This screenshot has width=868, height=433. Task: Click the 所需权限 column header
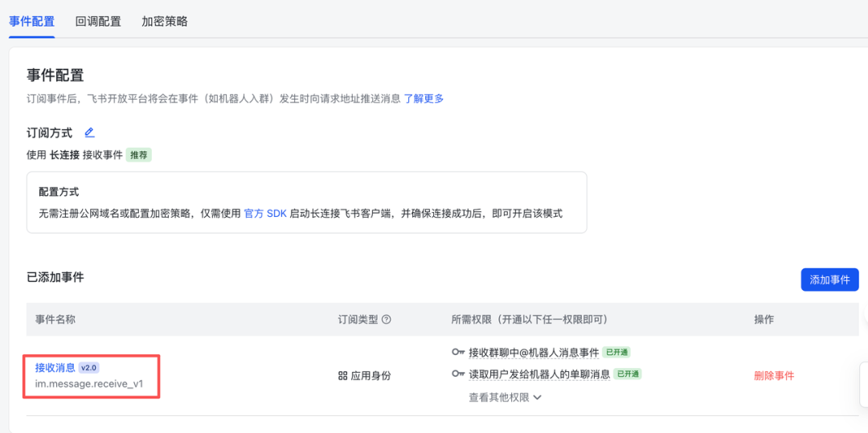coord(530,320)
